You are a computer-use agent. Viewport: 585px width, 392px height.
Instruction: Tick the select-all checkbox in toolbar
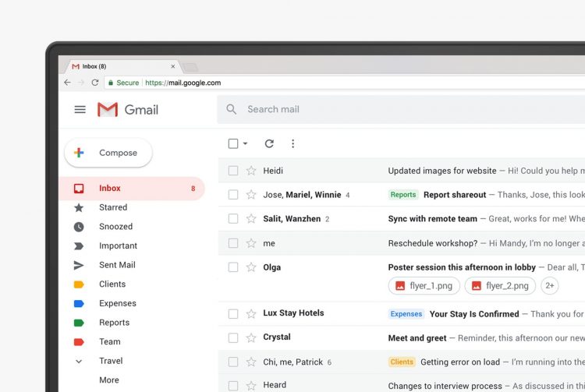pos(233,143)
